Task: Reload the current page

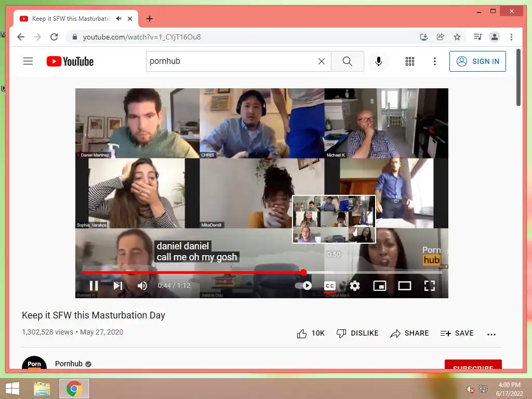Action: [54, 37]
